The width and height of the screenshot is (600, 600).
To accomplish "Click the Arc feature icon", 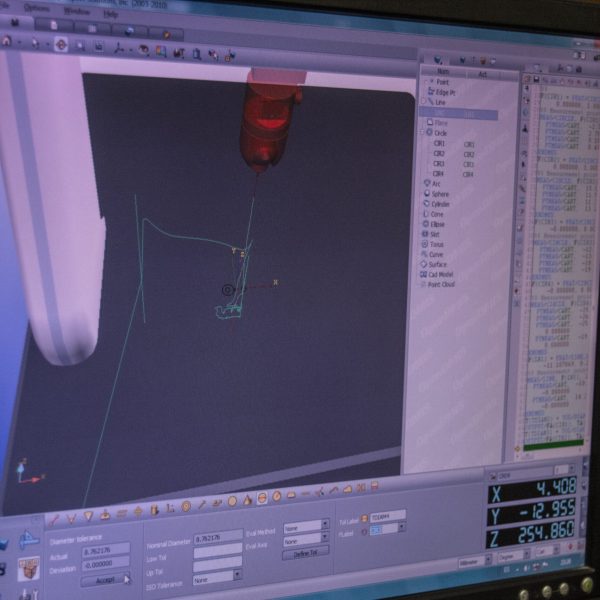I will pyautogui.click(x=427, y=183).
